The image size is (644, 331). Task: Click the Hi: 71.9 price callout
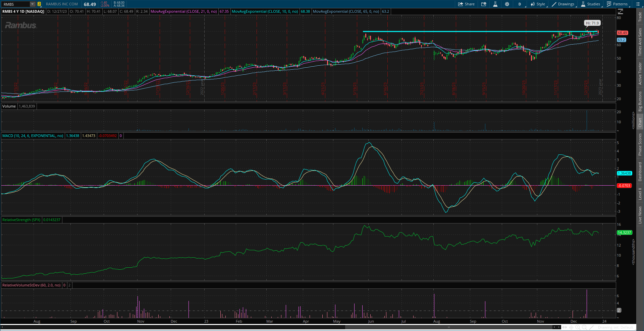(x=592, y=23)
